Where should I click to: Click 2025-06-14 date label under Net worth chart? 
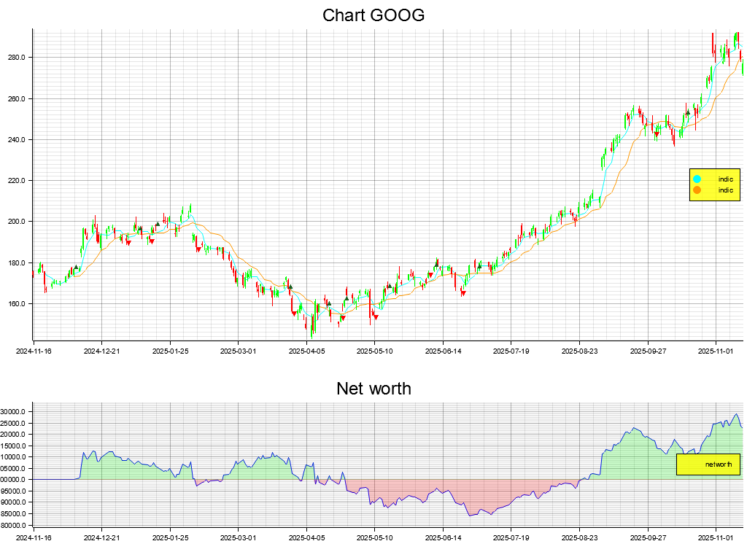[x=443, y=537]
